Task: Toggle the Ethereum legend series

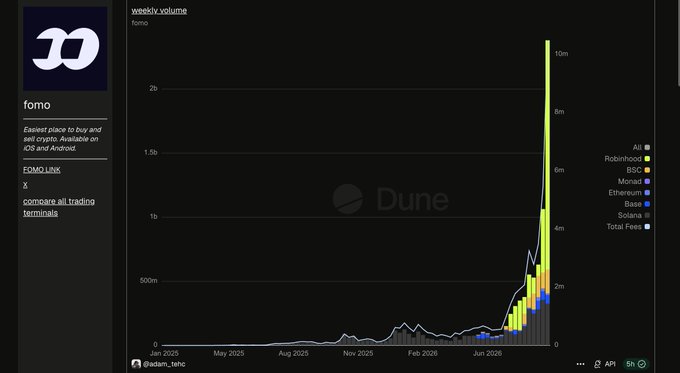Action: (629, 193)
